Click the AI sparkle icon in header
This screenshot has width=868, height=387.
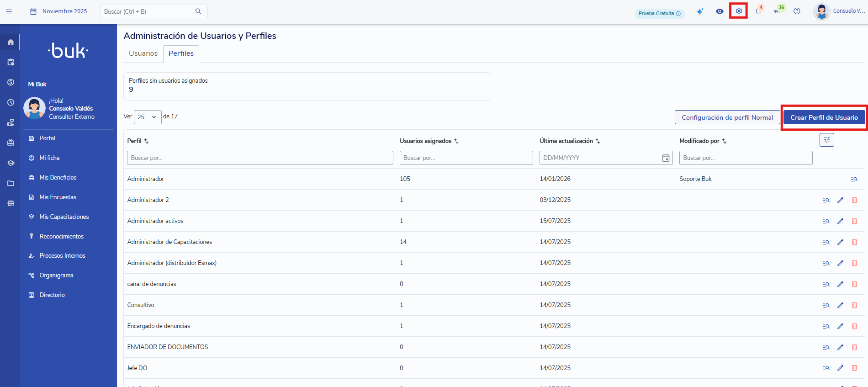click(700, 11)
